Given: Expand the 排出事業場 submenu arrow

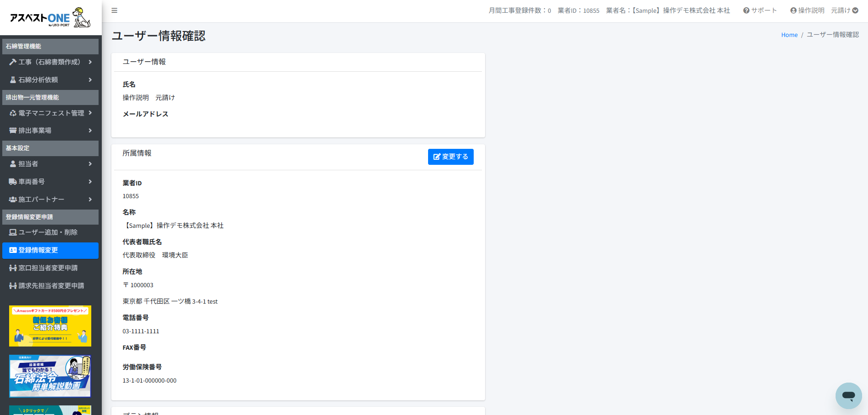Looking at the screenshot, I should [90, 131].
